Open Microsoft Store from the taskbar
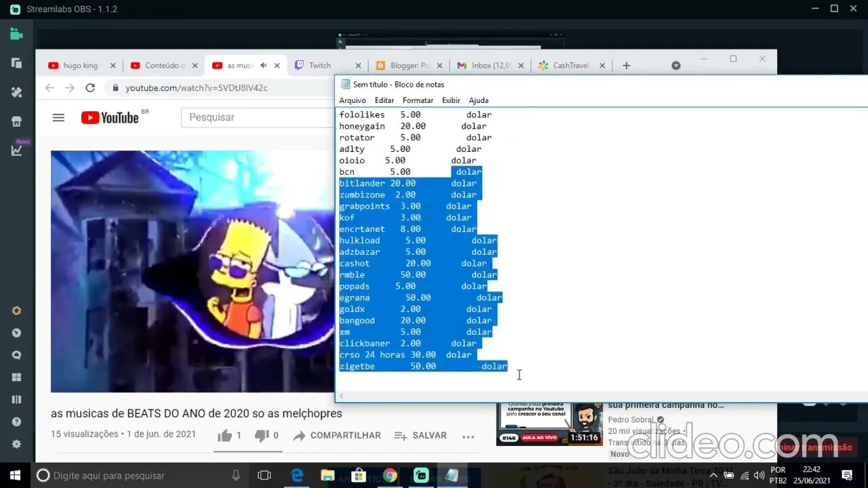The image size is (868, 488). (359, 475)
